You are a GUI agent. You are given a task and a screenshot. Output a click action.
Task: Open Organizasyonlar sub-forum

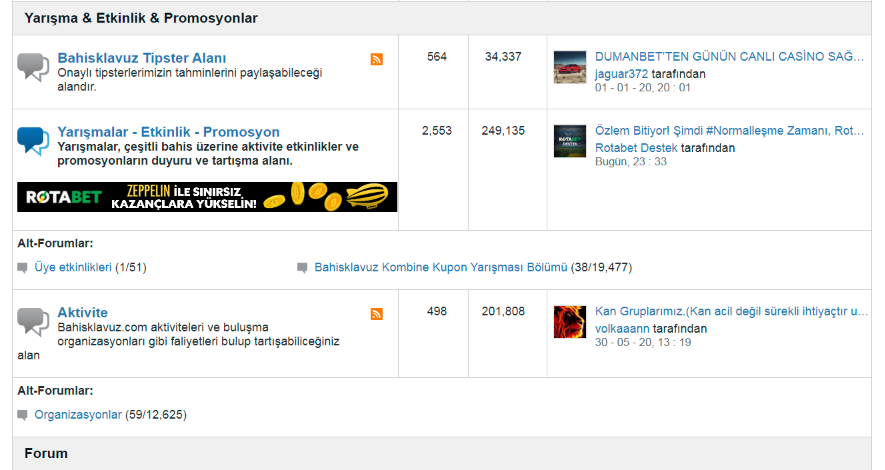[78, 415]
